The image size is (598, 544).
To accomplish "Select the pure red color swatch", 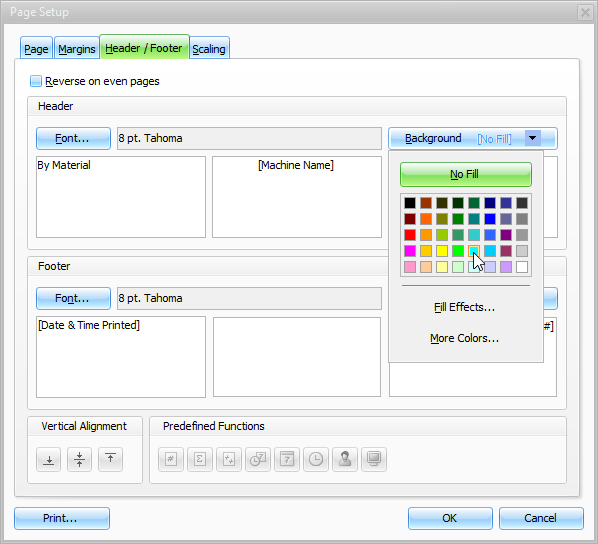I will coord(410,235).
